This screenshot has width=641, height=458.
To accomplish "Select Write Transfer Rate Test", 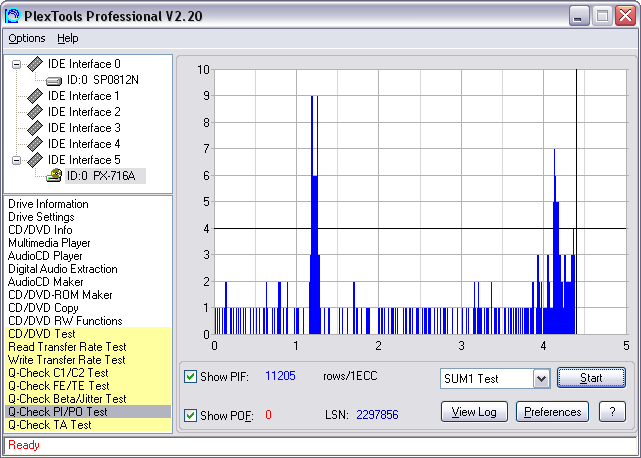I will pyautogui.click(x=88, y=360).
